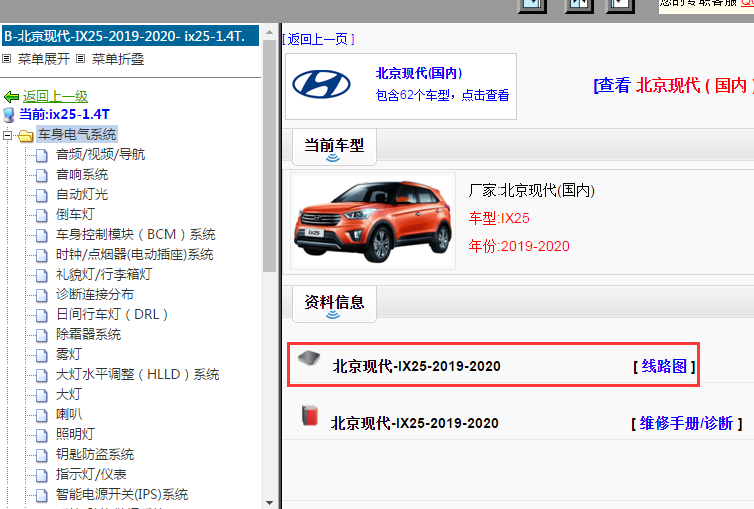Viewport: 754px width, 509px height.
Task: Open the 维修手册/诊断 link
Action: point(686,423)
